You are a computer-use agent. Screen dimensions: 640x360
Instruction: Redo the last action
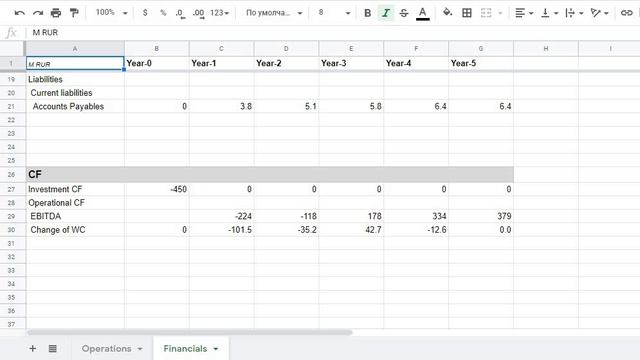click(38, 13)
